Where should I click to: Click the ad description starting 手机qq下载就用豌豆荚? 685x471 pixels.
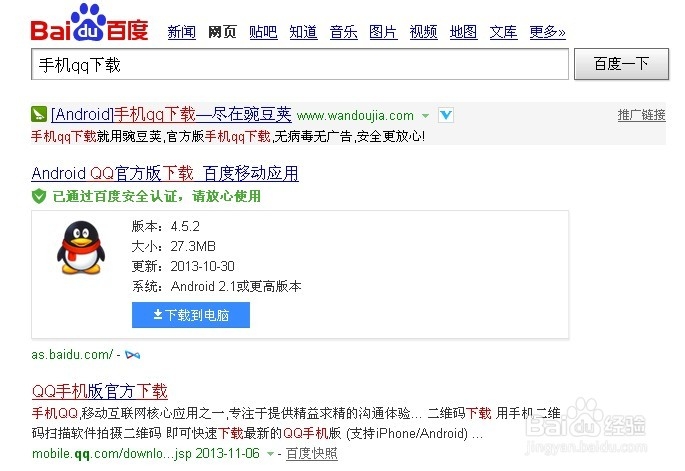click(228, 137)
